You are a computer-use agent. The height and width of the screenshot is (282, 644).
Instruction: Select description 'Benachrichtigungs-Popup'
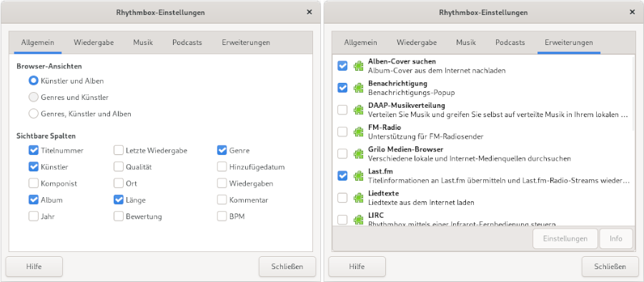(x=411, y=93)
